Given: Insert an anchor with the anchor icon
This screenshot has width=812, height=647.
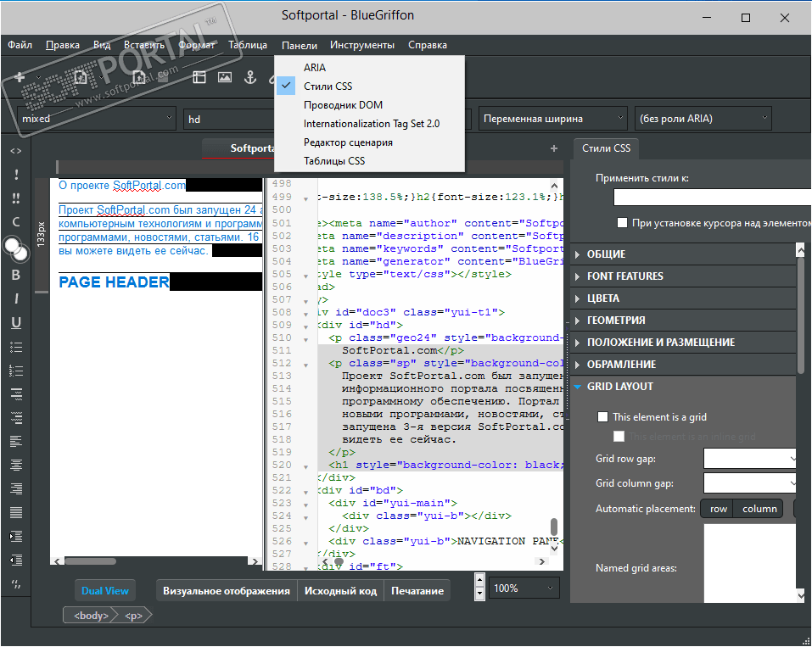Looking at the screenshot, I should (250, 78).
